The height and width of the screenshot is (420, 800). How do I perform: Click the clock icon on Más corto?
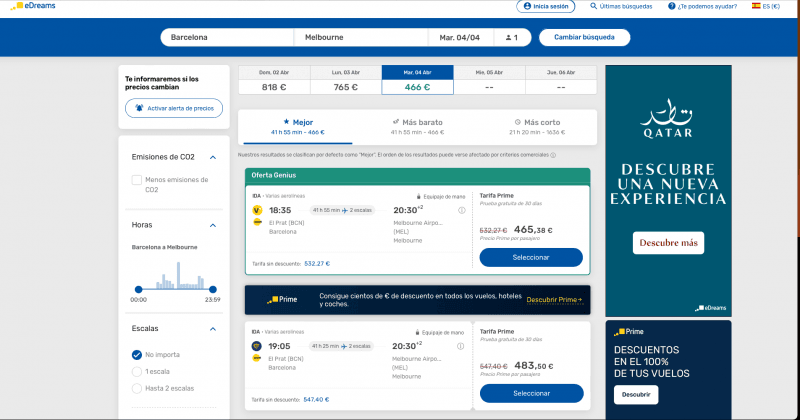pyautogui.click(x=517, y=122)
